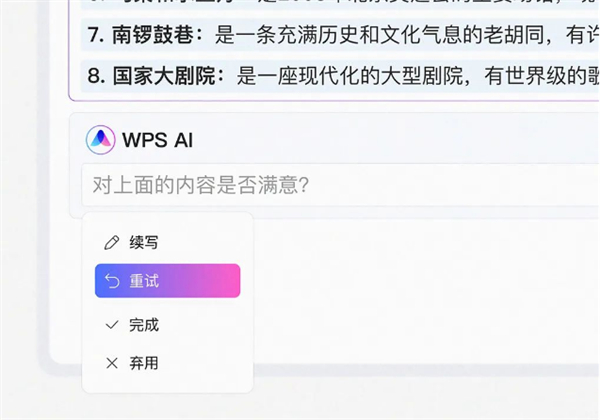Image resolution: width=600 pixels, height=420 pixels.
Task: Click the WPS AI logo icon
Action: 101,140
